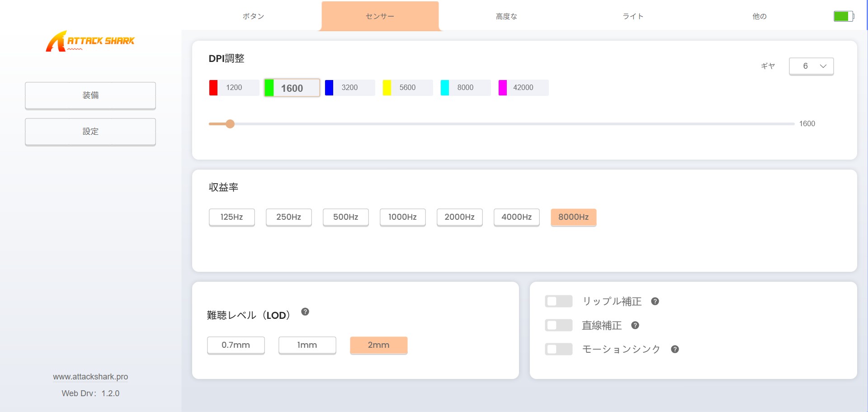Click the DPI slider handle
868x412 pixels.
(230, 124)
